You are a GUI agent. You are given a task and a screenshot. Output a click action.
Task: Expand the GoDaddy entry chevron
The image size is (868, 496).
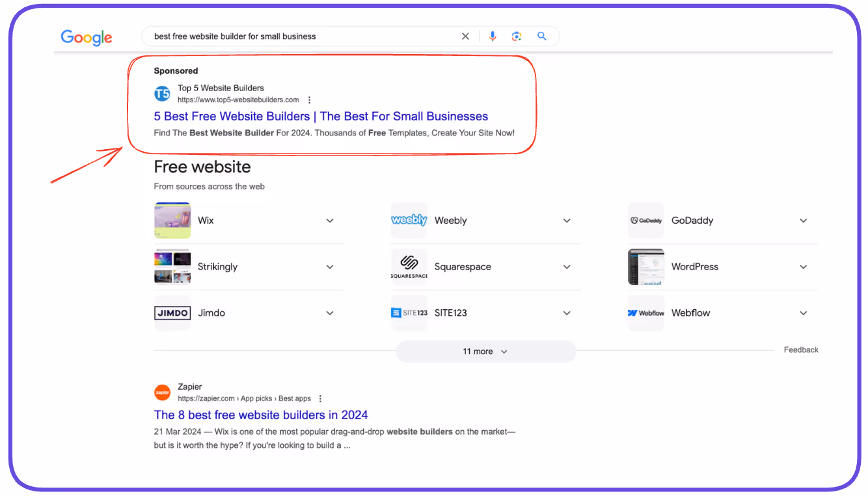(804, 221)
